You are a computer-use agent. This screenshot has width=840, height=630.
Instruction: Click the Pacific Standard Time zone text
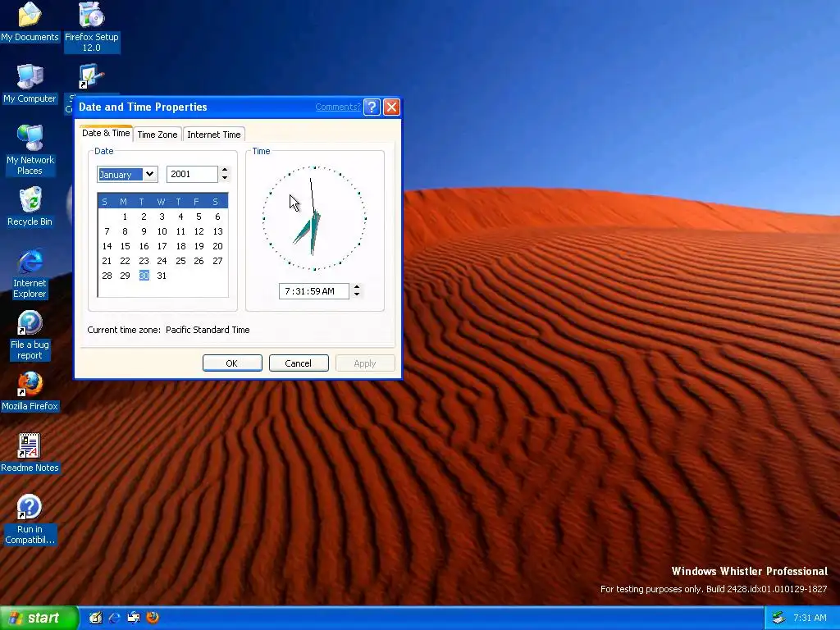pyautogui.click(x=208, y=330)
